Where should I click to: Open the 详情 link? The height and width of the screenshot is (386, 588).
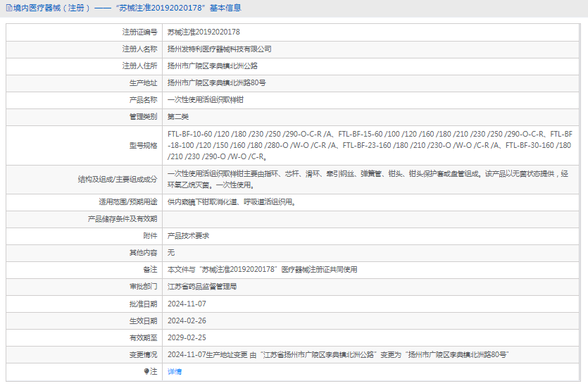click(x=175, y=372)
